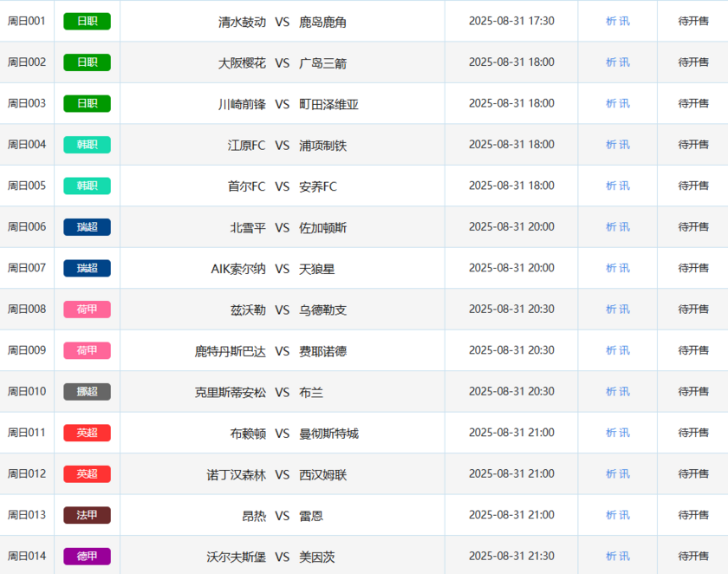The height and width of the screenshot is (574, 728).
Task: Click team name 沃尔夫斯堡
Action: [x=236, y=557]
